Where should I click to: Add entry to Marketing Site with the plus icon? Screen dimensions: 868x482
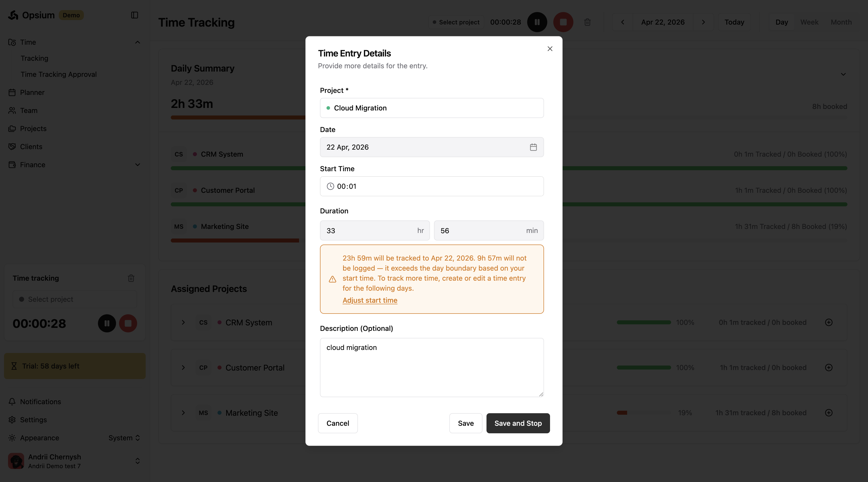pos(829,413)
